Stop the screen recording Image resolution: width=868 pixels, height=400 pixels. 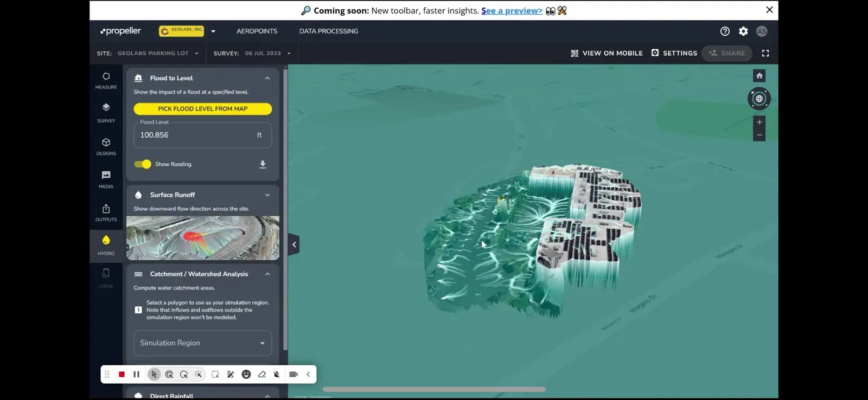(122, 375)
